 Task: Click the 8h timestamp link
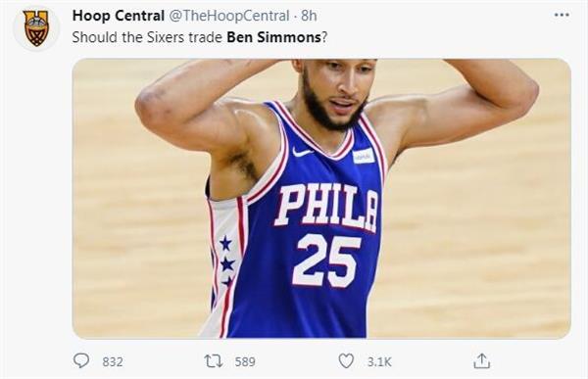point(309,16)
